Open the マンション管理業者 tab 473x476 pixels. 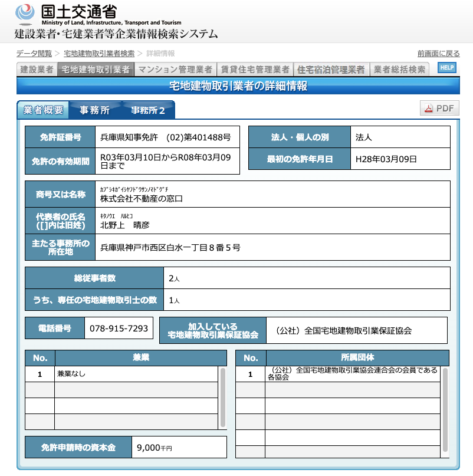click(175, 70)
